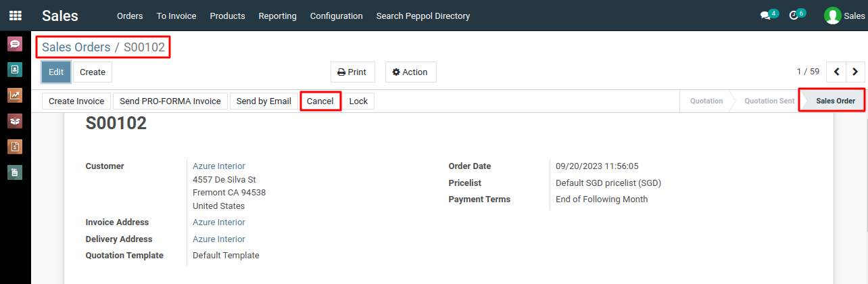Open the Action dropdown

coord(410,72)
